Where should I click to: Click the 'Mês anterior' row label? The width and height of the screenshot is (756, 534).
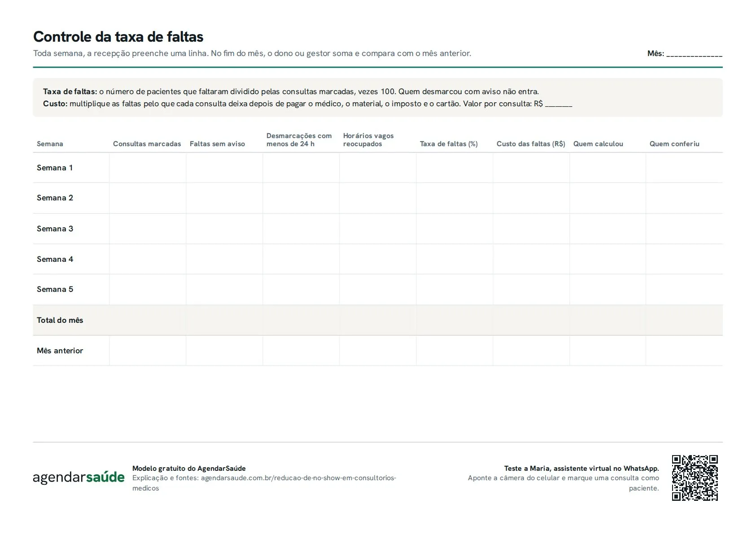60,351
